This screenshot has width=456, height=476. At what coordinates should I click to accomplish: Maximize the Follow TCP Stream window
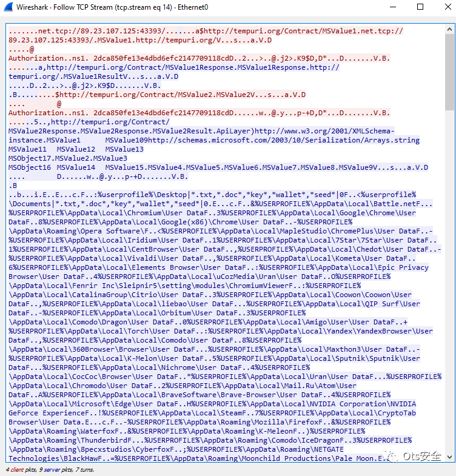coord(420,7)
